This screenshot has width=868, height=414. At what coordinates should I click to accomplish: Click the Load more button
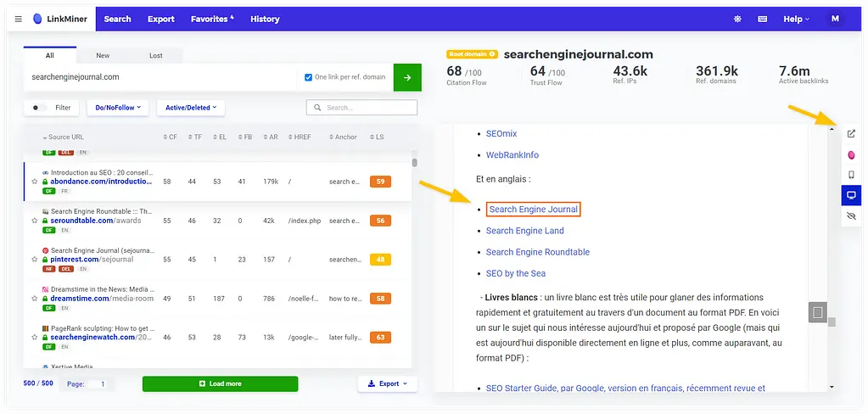pyautogui.click(x=220, y=383)
